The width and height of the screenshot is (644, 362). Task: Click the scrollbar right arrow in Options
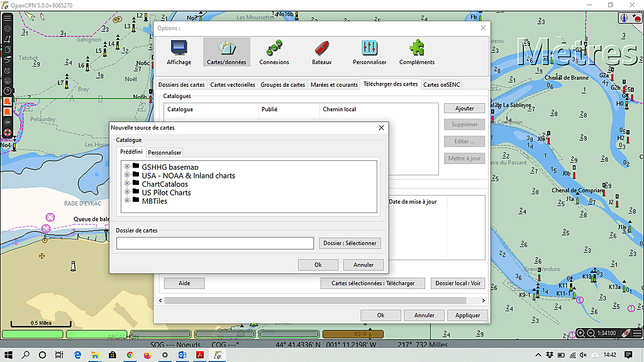point(484,300)
